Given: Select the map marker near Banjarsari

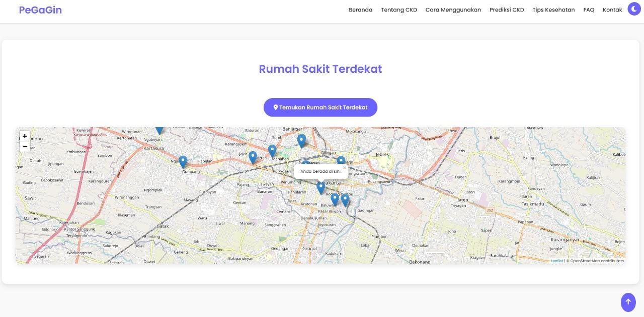Looking at the screenshot, I should pyautogui.click(x=301, y=141).
